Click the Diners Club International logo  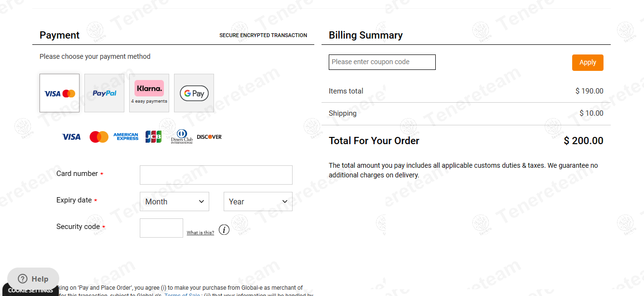(182, 137)
